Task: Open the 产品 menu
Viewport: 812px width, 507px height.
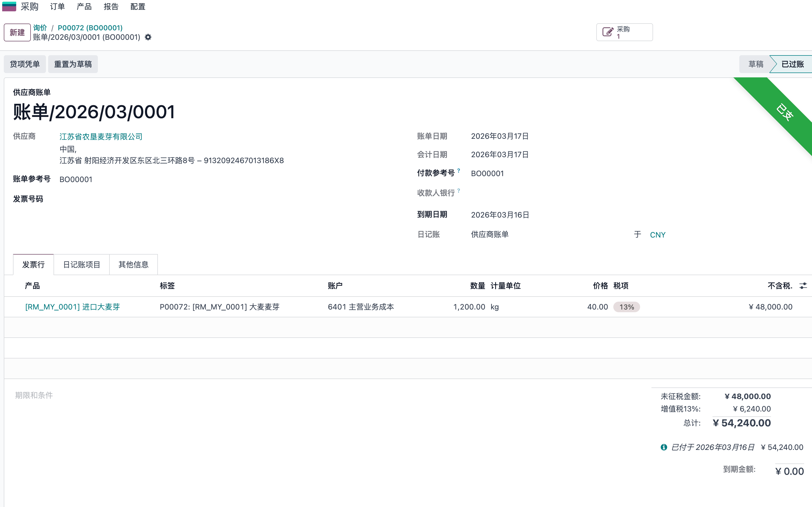Action: [84, 6]
